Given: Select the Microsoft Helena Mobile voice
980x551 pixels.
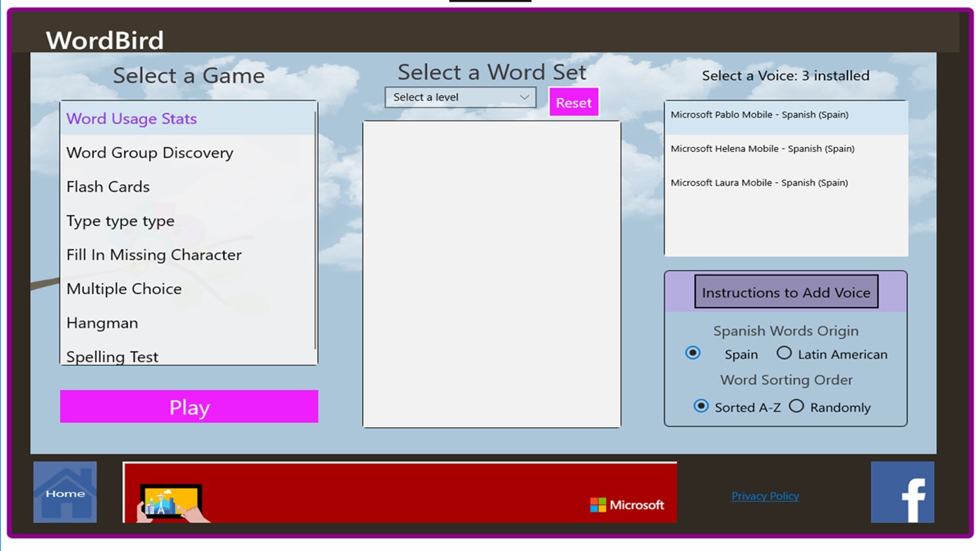Looking at the screenshot, I should 762,148.
